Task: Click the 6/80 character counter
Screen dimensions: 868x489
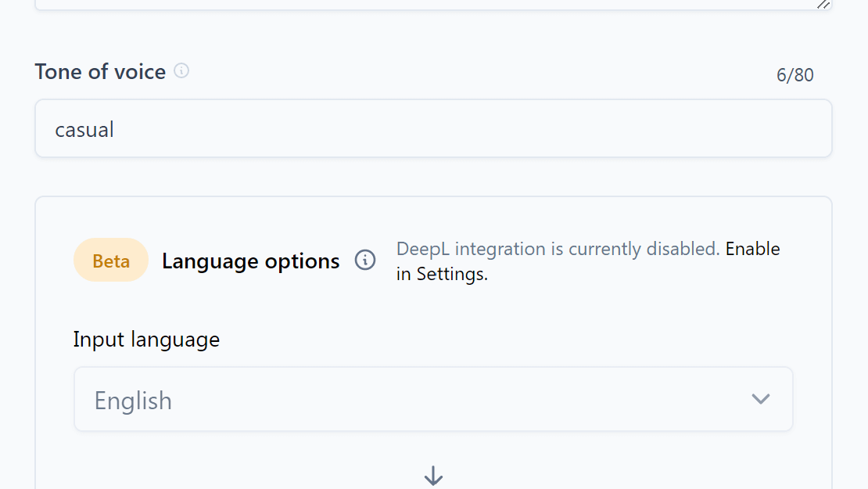Action: tap(794, 75)
